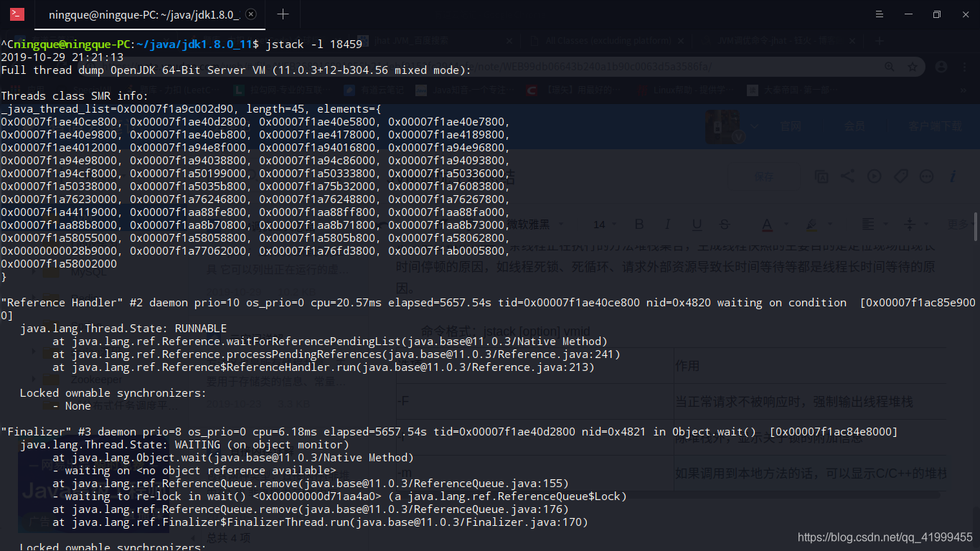Toggle Bold in the background note editor

tap(639, 225)
